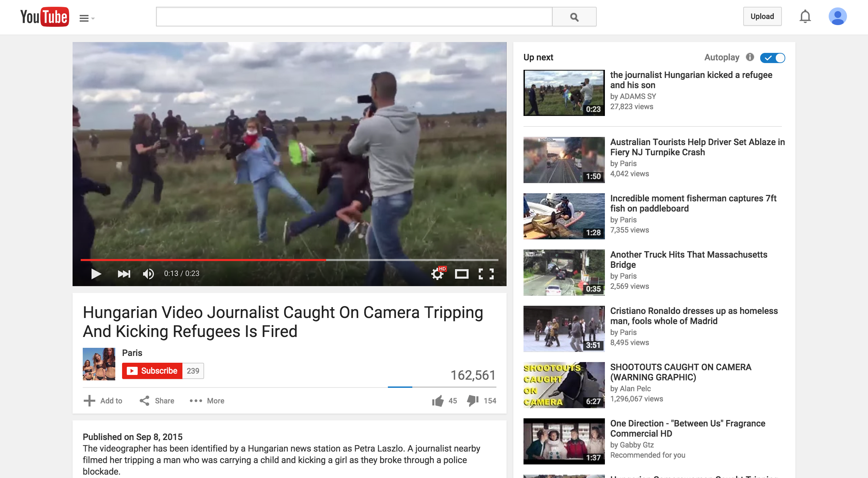Click the search magnifier button

574,17
